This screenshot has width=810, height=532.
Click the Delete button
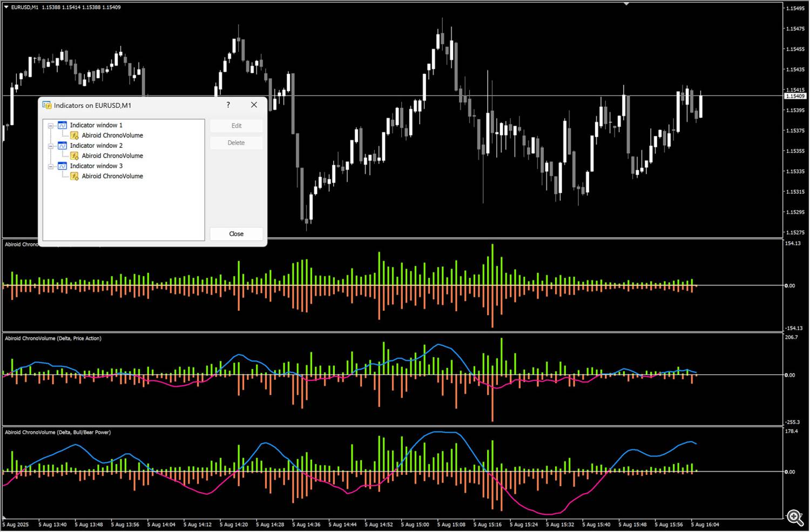click(x=237, y=143)
